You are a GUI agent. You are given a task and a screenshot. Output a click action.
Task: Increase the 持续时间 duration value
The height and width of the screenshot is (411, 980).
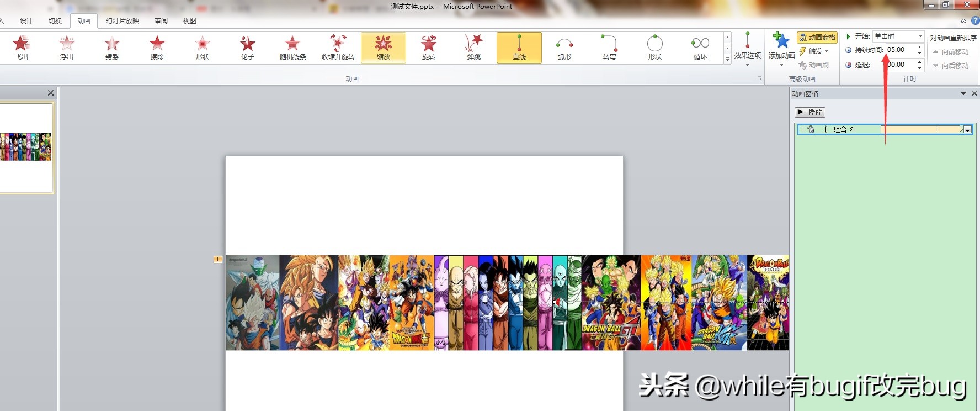[x=920, y=47]
